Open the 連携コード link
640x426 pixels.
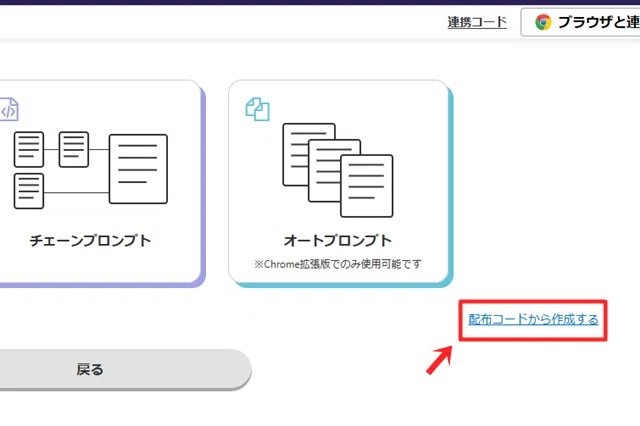point(477,22)
